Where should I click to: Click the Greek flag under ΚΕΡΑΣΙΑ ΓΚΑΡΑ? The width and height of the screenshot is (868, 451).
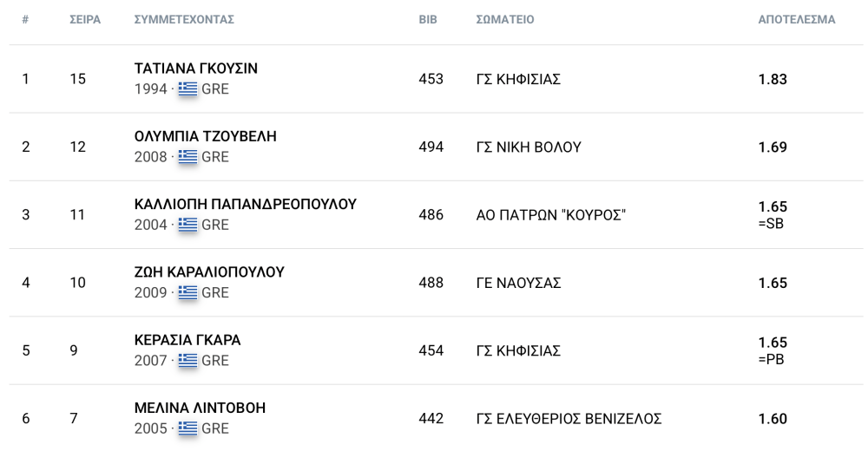click(187, 360)
